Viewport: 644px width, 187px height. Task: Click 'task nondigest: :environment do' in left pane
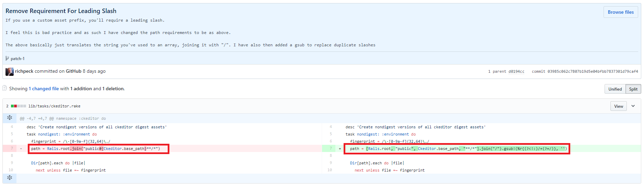click(62, 134)
